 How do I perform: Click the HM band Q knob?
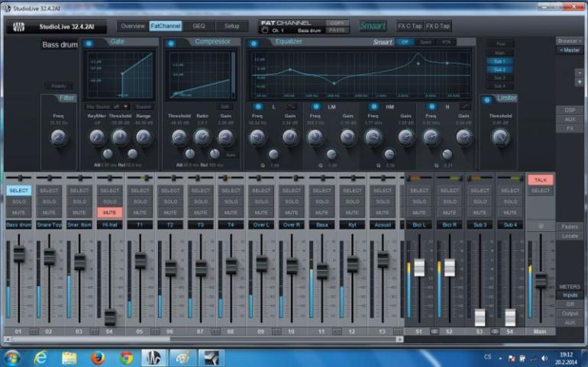coord(389,153)
